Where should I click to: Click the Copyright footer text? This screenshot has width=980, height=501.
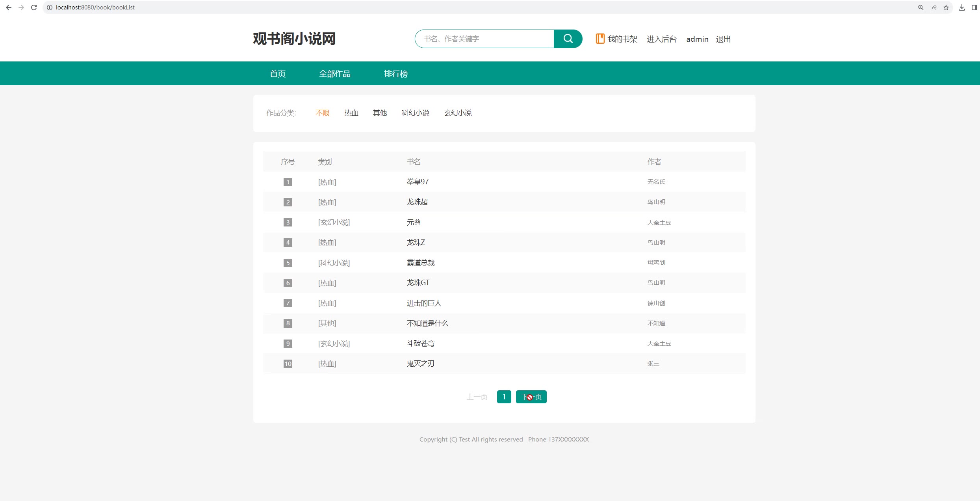coord(504,440)
